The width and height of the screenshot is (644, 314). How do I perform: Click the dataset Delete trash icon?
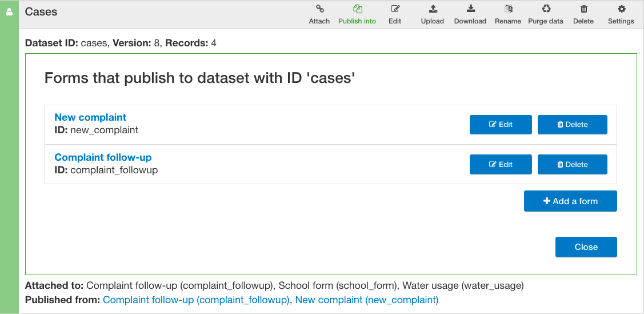[583, 9]
